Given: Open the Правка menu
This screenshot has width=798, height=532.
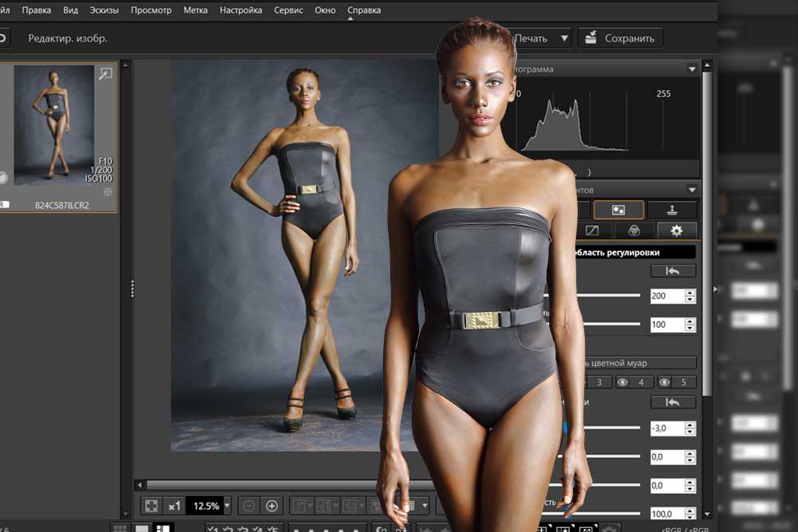Looking at the screenshot, I should [36, 10].
